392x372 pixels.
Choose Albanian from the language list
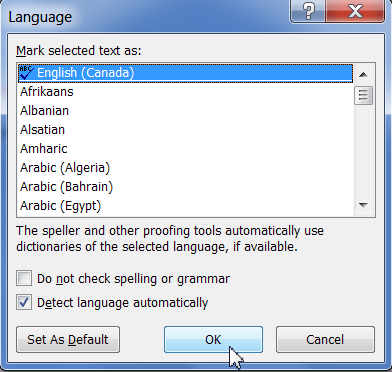pyautogui.click(x=186, y=111)
